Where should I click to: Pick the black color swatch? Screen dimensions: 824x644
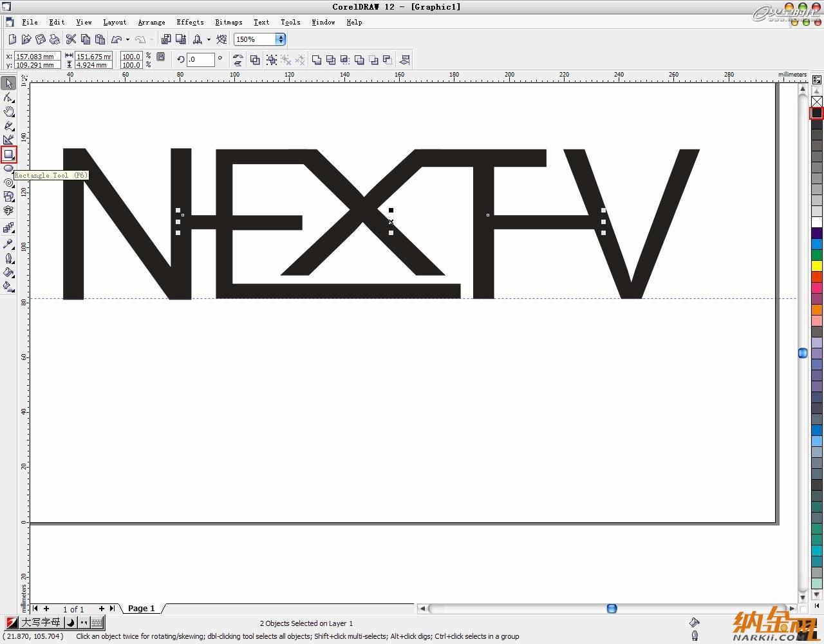[816, 113]
